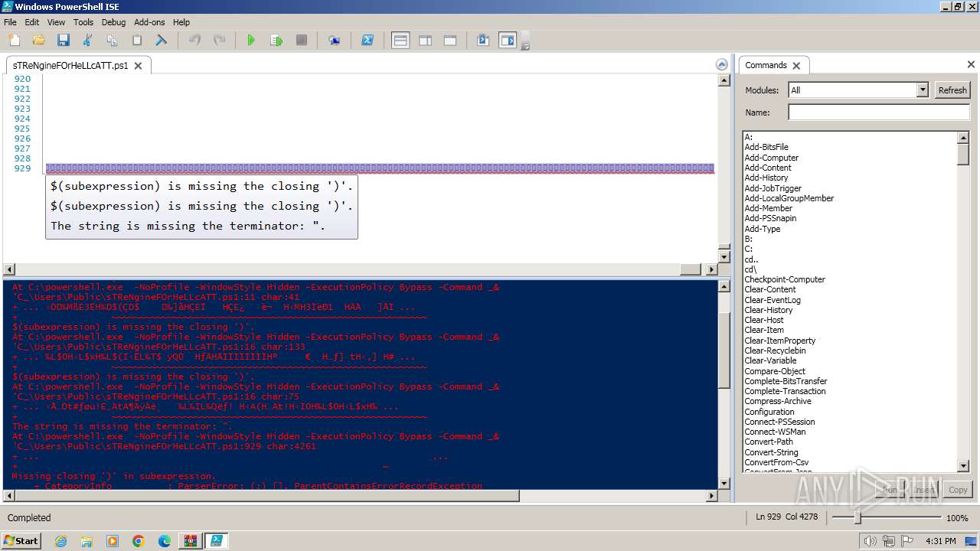Viewport: 980px width, 551px height.
Task: Select the sTReNgineFOrHeLLcATT.ps1 tab
Action: click(x=70, y=66)
